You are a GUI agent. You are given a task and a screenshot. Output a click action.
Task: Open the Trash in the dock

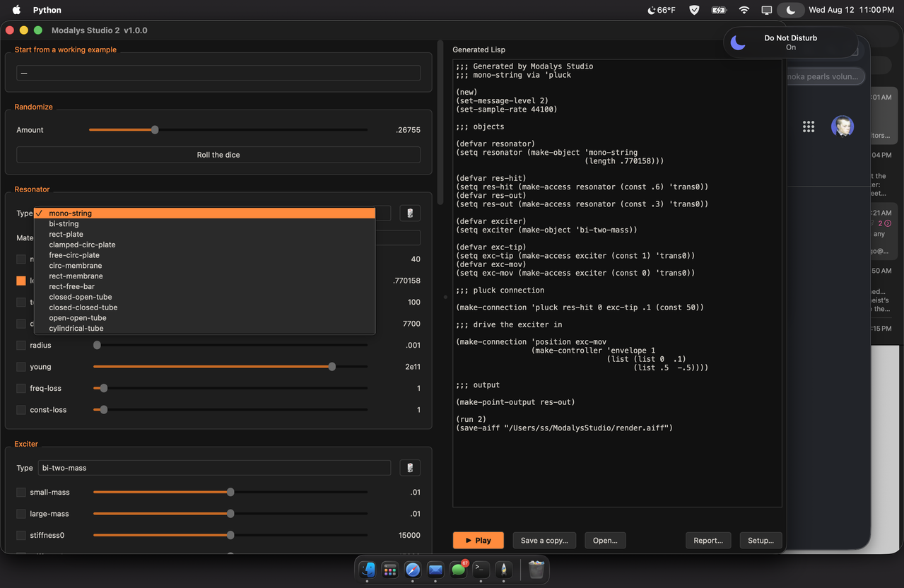coord(536,569)
